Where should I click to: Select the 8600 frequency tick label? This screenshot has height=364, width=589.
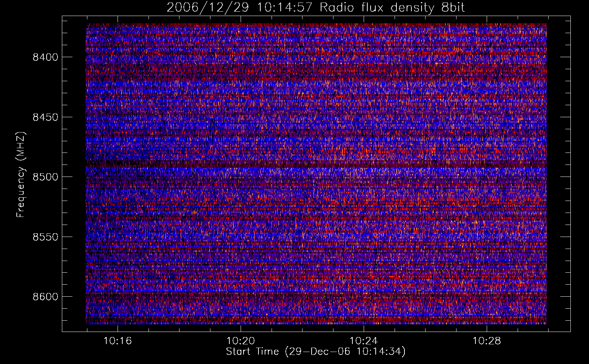46,297
